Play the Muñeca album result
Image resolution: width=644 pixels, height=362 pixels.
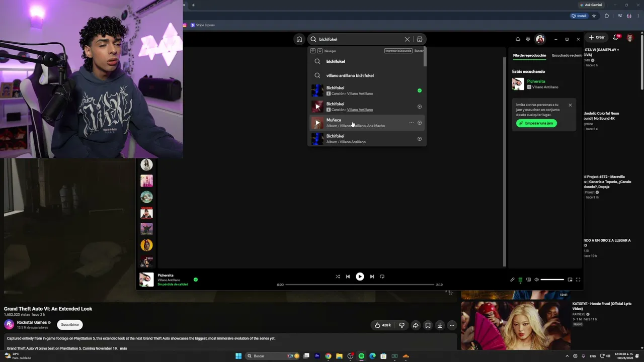pos(317,123)
